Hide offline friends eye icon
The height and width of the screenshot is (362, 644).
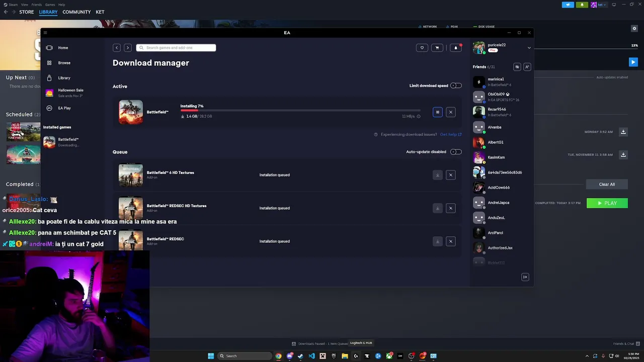coord(517,67)
